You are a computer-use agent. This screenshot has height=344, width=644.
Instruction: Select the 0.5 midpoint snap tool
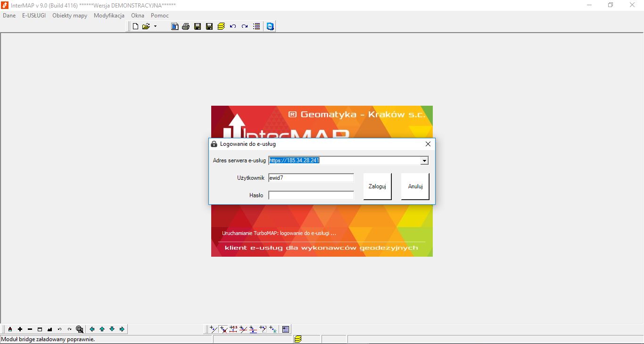click(x=233, y=329)
